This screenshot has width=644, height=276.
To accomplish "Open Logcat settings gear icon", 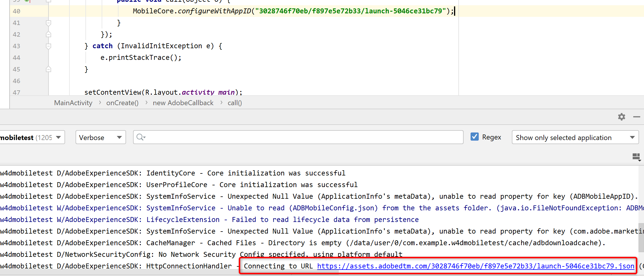I will click(621, 117).
